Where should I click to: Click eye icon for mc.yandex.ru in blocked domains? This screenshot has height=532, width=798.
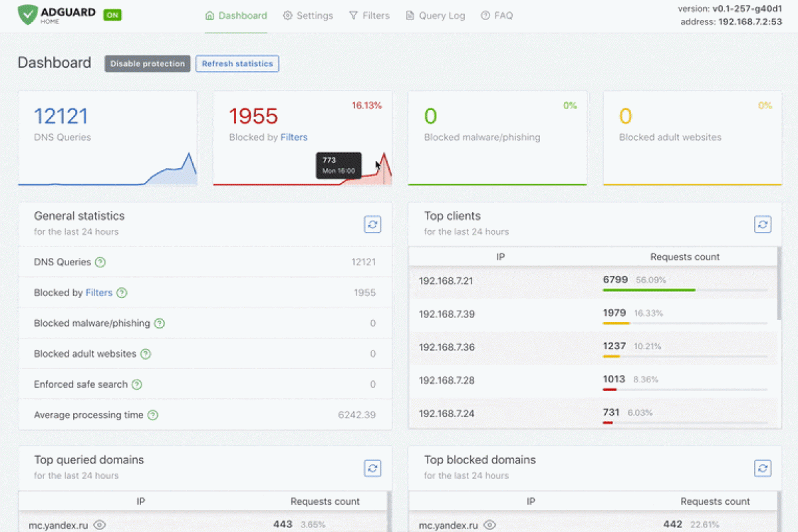490,525
